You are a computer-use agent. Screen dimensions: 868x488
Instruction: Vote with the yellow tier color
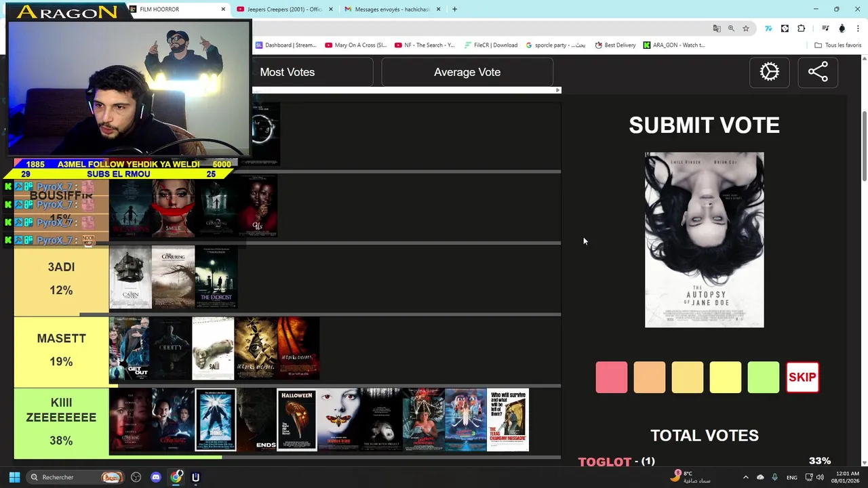pos(726,378)
